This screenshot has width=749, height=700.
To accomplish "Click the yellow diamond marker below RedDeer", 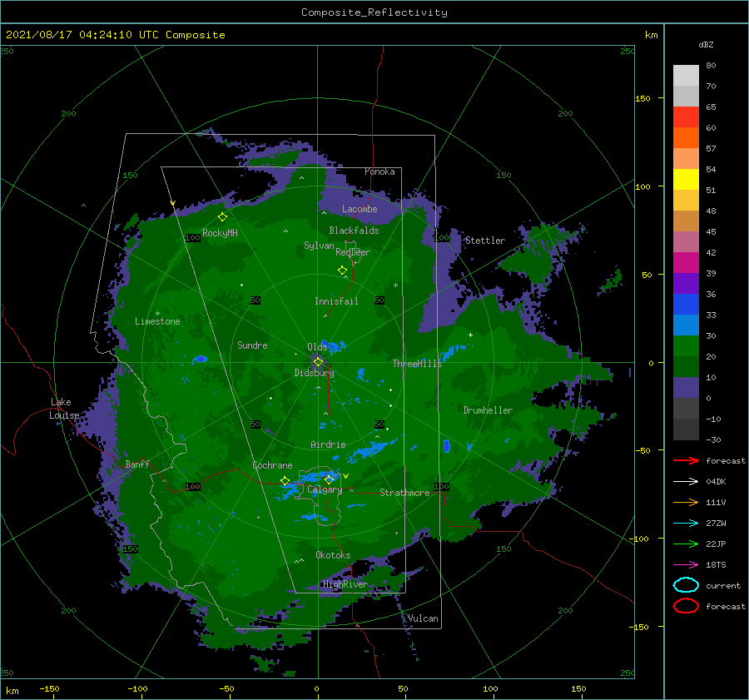I will [342, 271].
